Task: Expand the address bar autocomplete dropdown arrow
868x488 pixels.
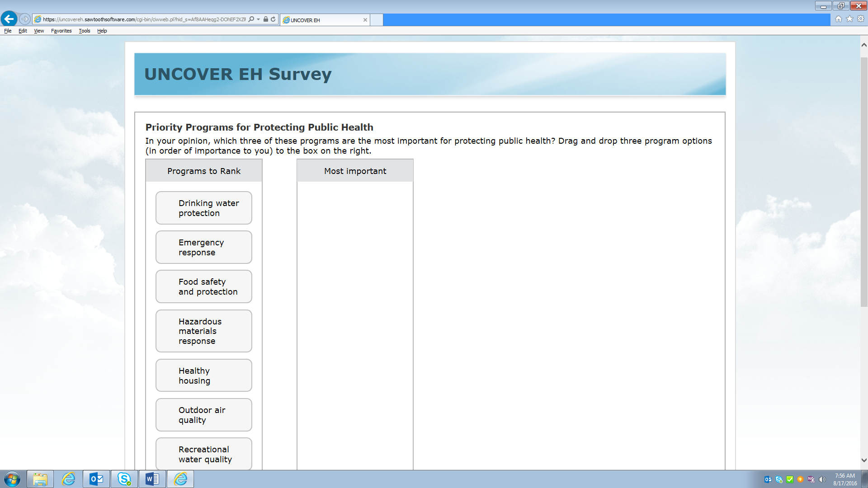Action: coord(258,19)
